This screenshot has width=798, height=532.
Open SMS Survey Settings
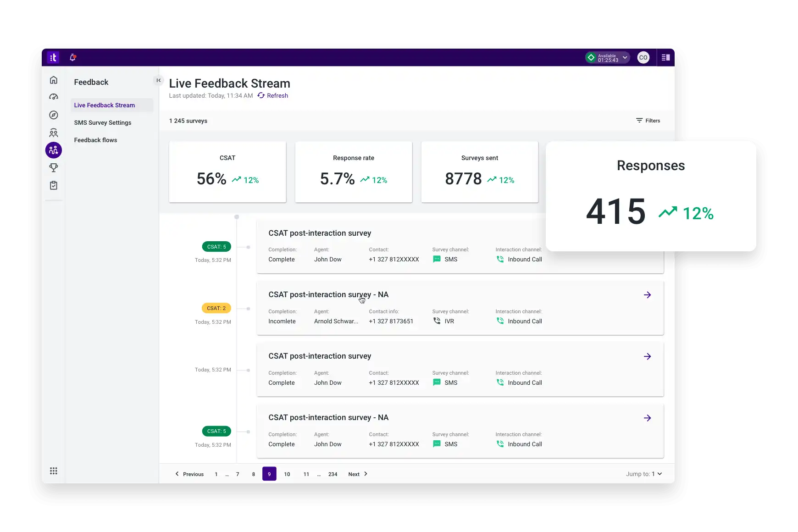tap(103, 122)
